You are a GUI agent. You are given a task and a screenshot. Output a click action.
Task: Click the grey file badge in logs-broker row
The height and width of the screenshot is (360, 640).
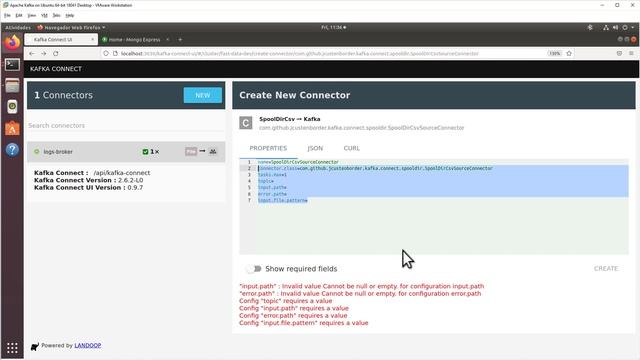(191, 151)
